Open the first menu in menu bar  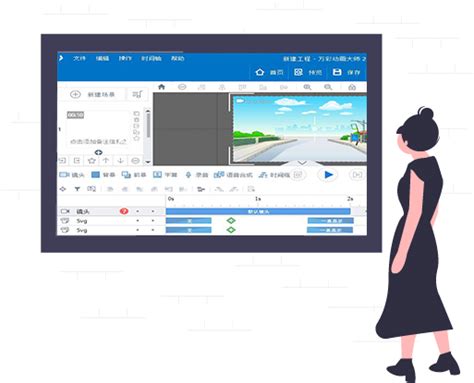pos(79,58)
